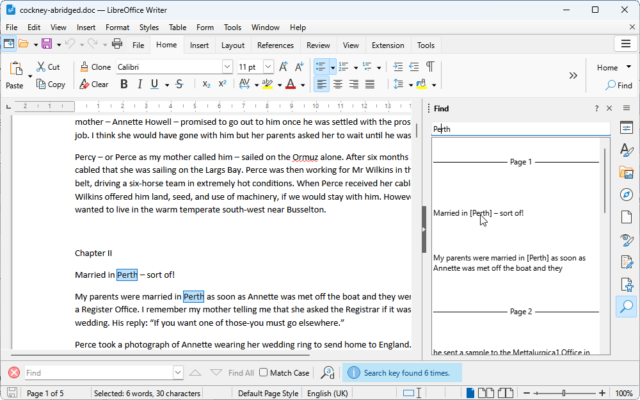This screenshot has height=400, width=640.
Task: Open the Page sidebar deck icon
Action: pos(626,217)
